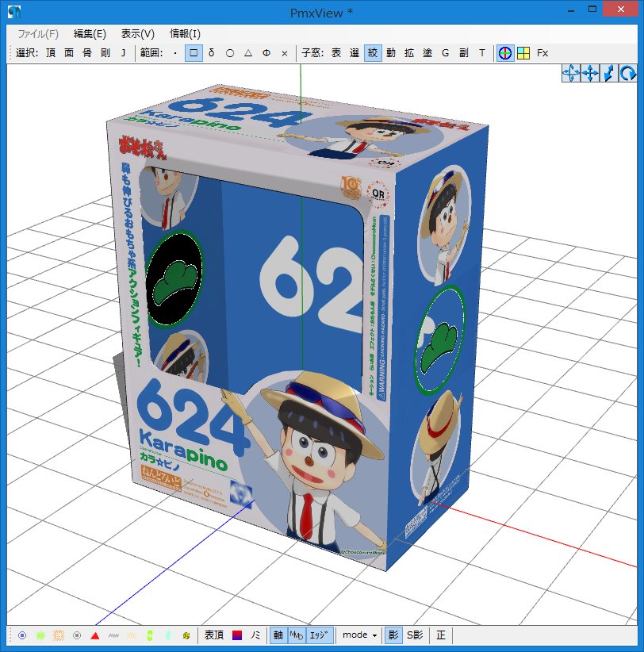Screen dimensions: 644x652
Task: Click the × range selection option
Action: coord(285,53)
